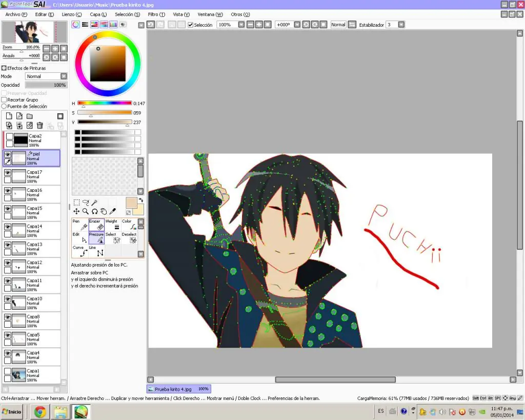Click the navigator preview thumbnail

pos(34,32)
